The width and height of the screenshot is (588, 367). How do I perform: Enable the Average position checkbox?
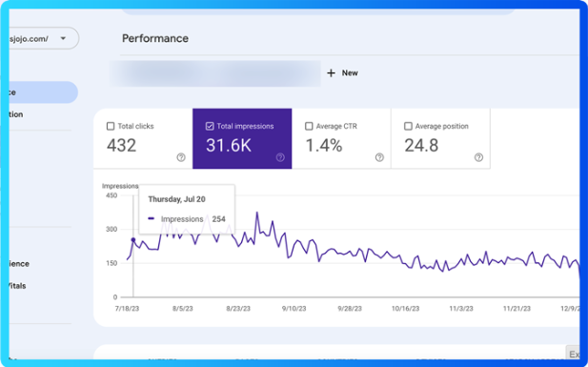click(x=408, y=126)
